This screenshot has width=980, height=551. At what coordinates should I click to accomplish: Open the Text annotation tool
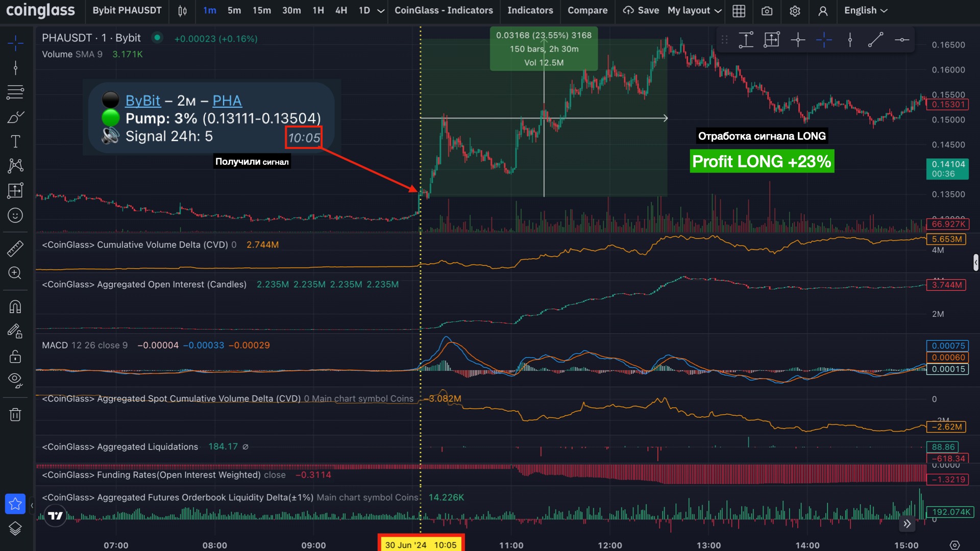pos(15,142)
